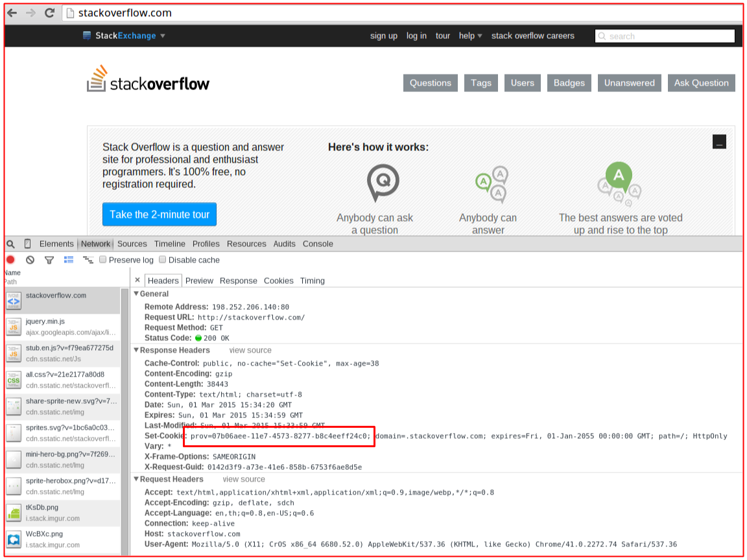This screenshot has height=560, width=747.
Task: Switch to large request rows view icon
Action: tap(69, 259)
